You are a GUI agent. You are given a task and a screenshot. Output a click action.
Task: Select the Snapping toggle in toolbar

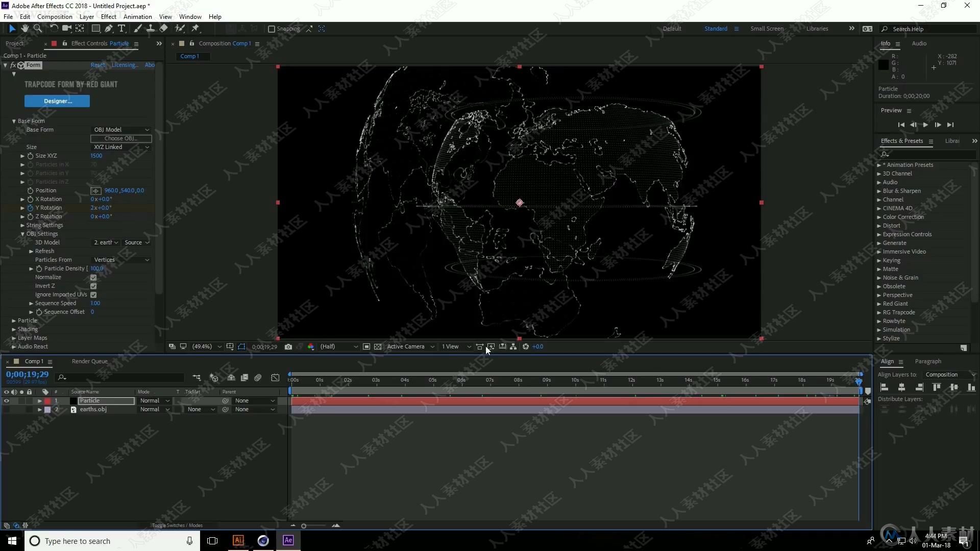270,29
